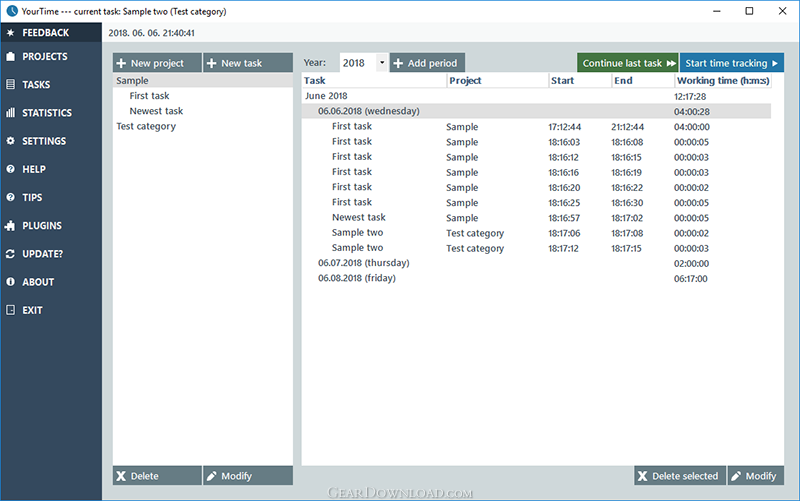Screen dimensions: 800x501
Task: Click the Delete selected button
Action: 678,476
